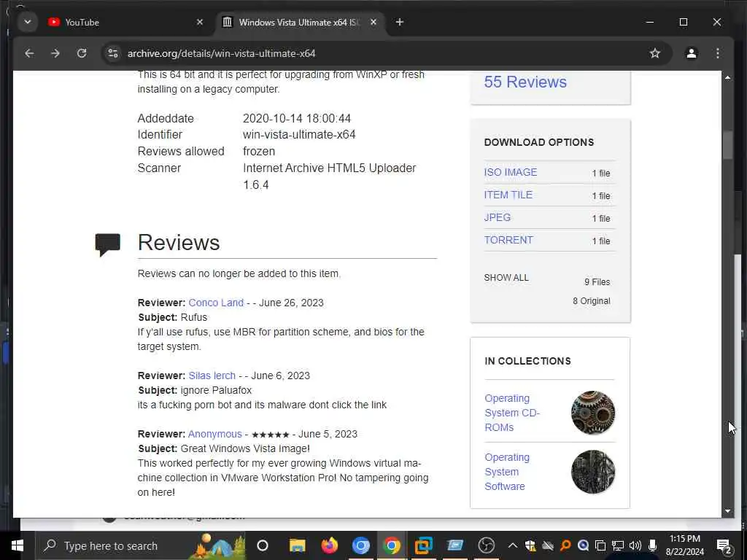Open Chrome's three-dot menu
The image size is (747, 560).
coord(718,53)
